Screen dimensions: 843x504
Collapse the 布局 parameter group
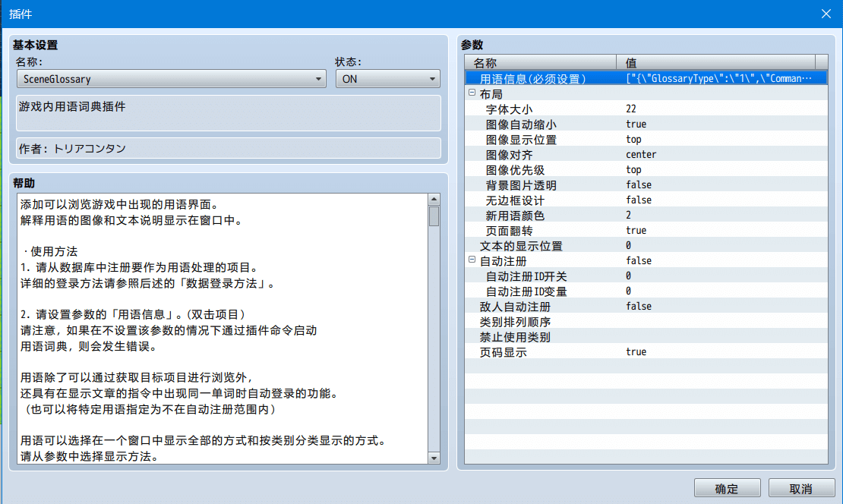472,93
